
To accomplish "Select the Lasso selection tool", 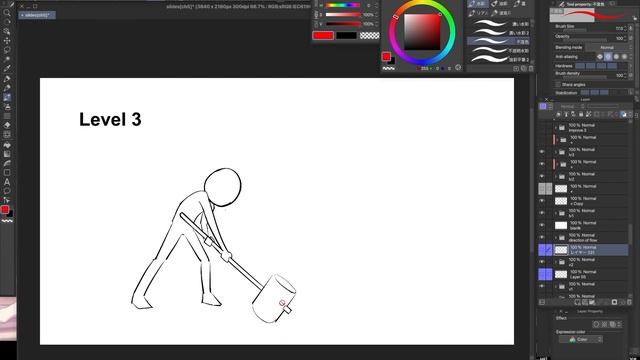I will [x=7, y=50].
